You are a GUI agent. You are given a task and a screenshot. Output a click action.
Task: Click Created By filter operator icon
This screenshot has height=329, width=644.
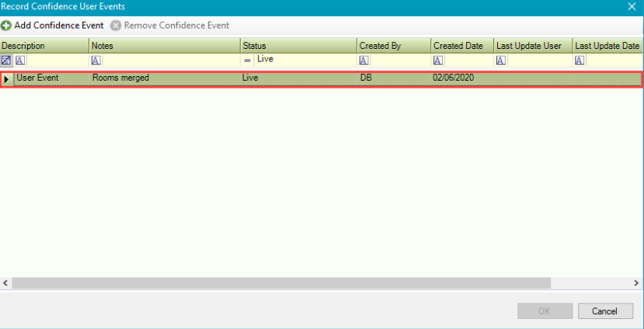[364, 60]
